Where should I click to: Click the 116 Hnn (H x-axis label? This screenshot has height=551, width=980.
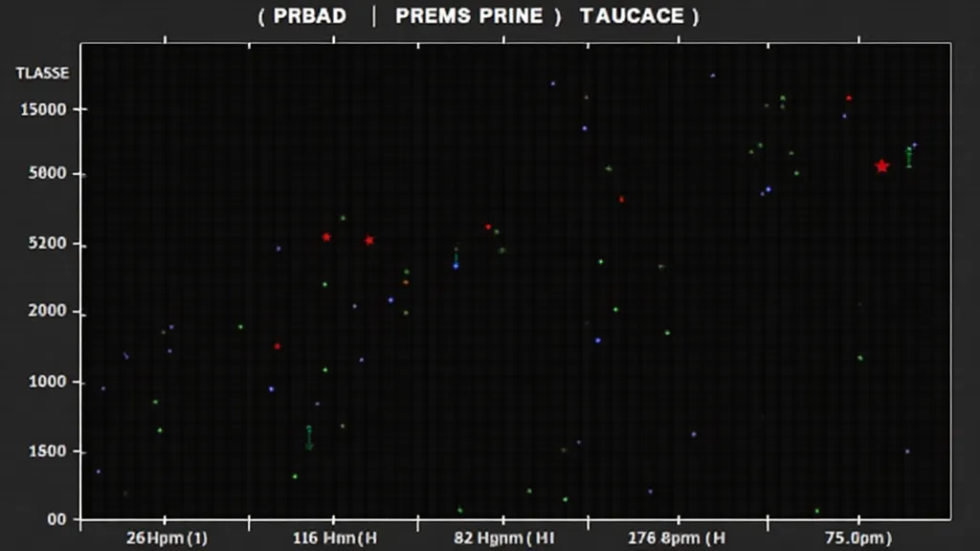(x=335, y=538)
